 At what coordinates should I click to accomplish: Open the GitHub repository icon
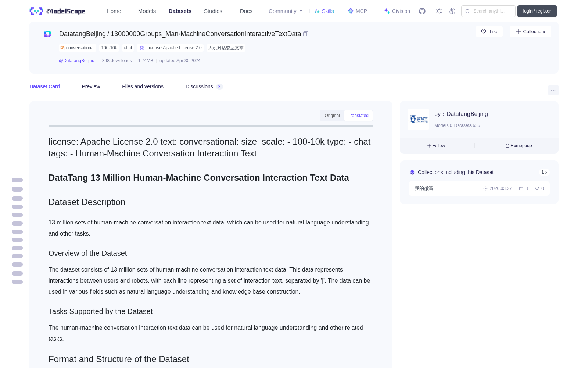pos(422,11)
